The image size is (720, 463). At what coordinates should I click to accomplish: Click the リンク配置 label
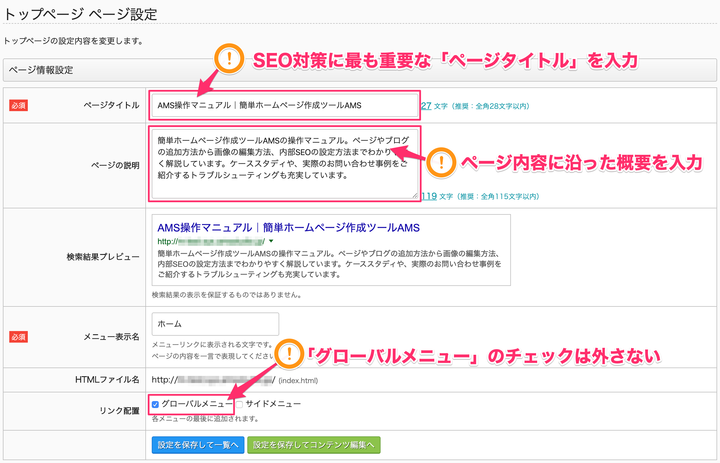119,411
